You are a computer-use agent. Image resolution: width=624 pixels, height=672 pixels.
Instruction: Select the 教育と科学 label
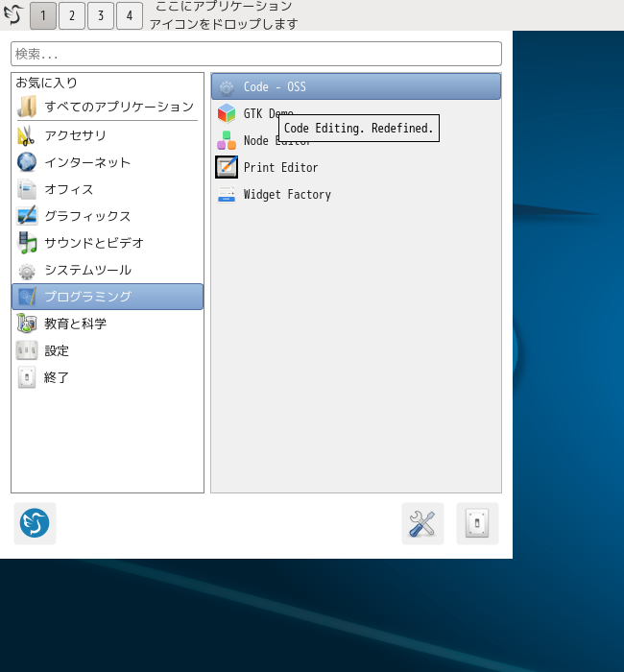coord(76,324)
